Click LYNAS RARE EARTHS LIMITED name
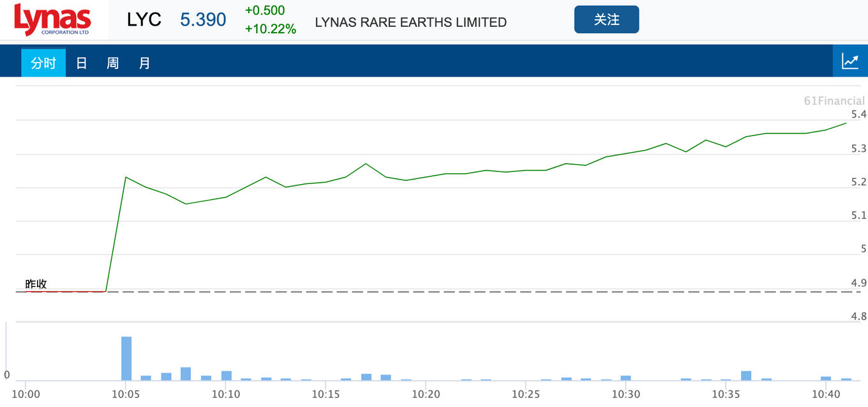The image size is (868, 407). click(x=411, y=22)
